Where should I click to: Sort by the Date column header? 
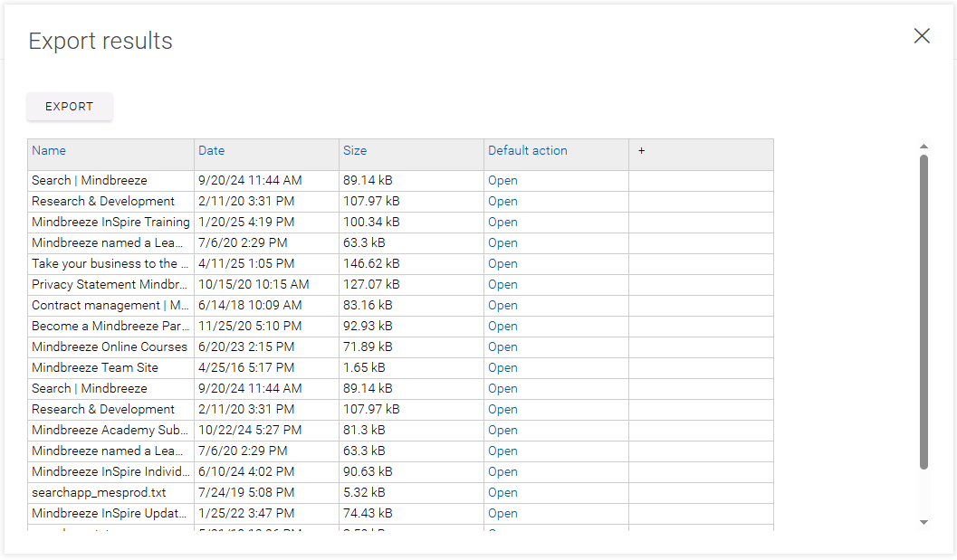[211, 151]
